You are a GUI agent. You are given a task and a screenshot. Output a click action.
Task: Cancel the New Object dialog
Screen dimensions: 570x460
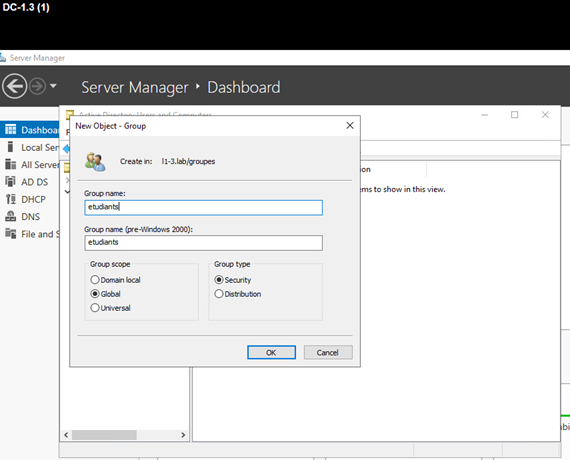coord(328,352)
